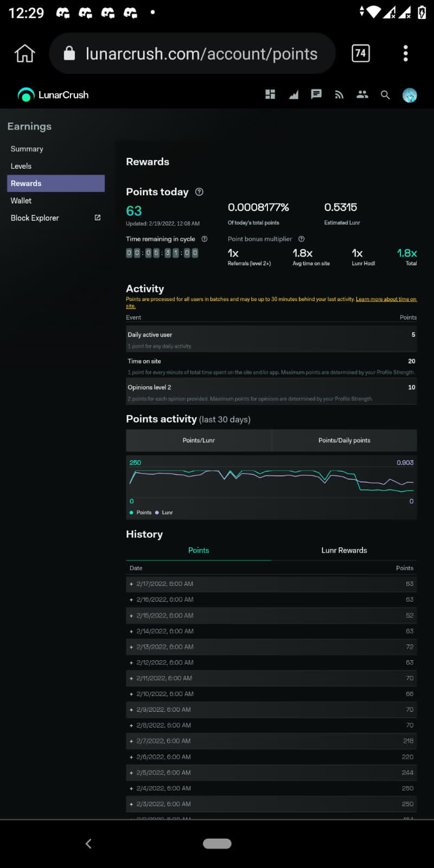434x868 pixels.
Task: Tap the lunarcrush.com/account/points address bar
Action: pos(193,53)
